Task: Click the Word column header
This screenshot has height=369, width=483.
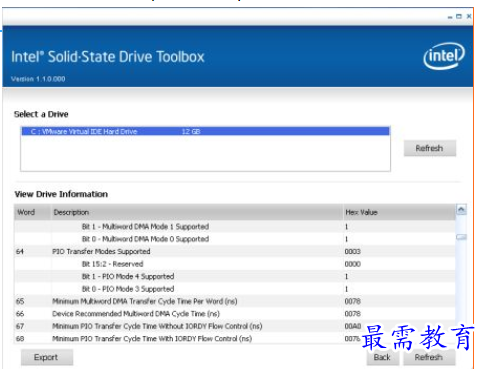Action: pyautogui.click(x=33, y=212)
